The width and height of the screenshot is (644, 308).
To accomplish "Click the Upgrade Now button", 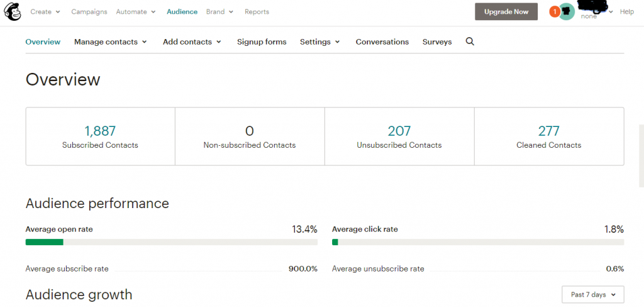I will pyautogui.click(x=506, y=11).
